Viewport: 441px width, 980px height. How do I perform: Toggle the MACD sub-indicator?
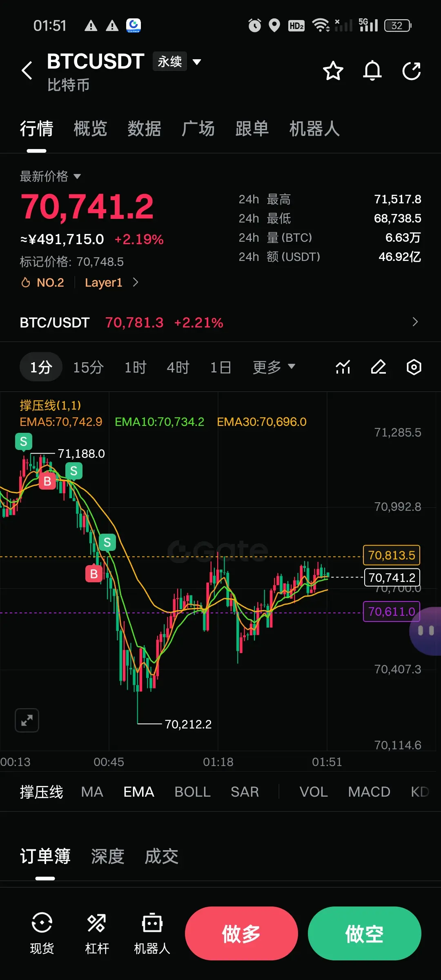[369, 792]
